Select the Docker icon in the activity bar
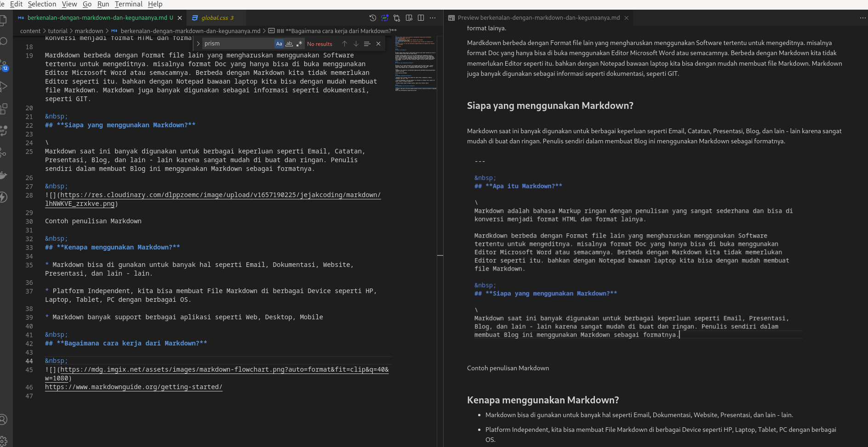This screenshot has width=868, height=447. point(5,175)
